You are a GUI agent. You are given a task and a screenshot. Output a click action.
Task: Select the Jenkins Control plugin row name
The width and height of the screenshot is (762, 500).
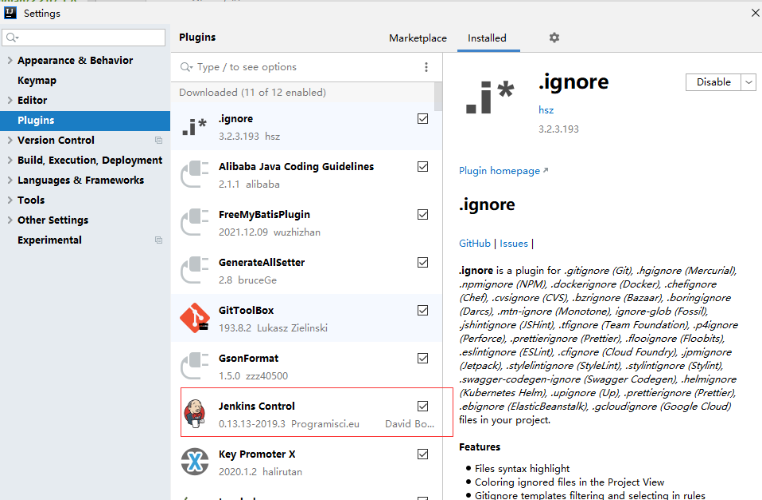coord(257,406)
